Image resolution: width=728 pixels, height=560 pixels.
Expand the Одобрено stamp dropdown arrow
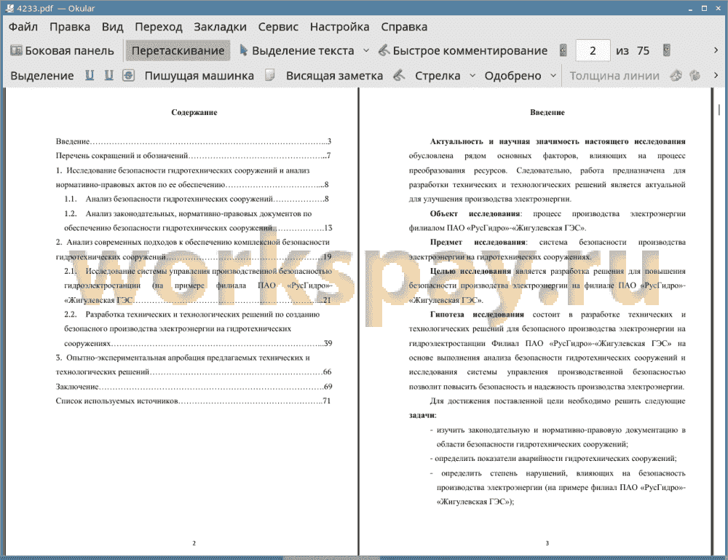(x=553, y=76)
